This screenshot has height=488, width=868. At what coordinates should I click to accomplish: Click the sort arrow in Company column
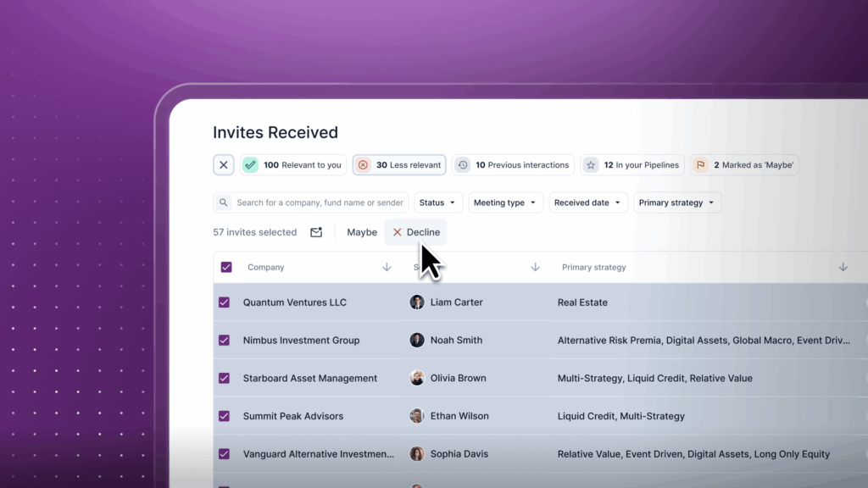click(387, 267)
